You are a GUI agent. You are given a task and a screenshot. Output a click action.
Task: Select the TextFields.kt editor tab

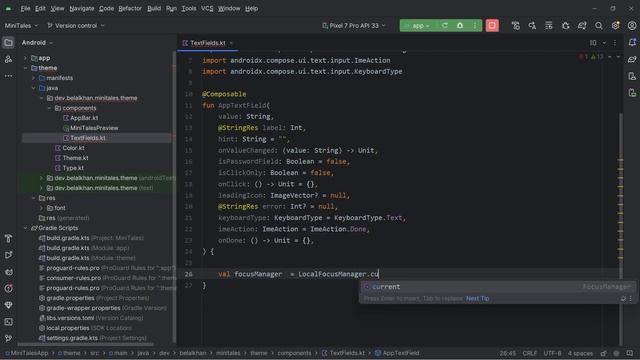[x=207, y=43]
